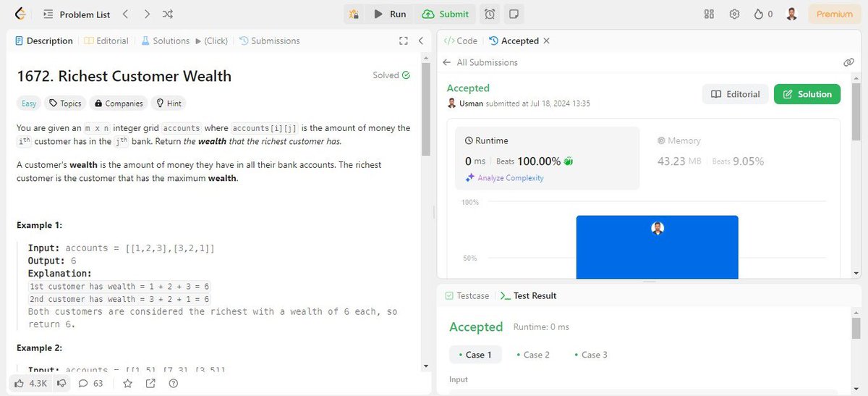Expand the Hint tag
This screenshot has width=868, height=396.
(x=169, y=104)
